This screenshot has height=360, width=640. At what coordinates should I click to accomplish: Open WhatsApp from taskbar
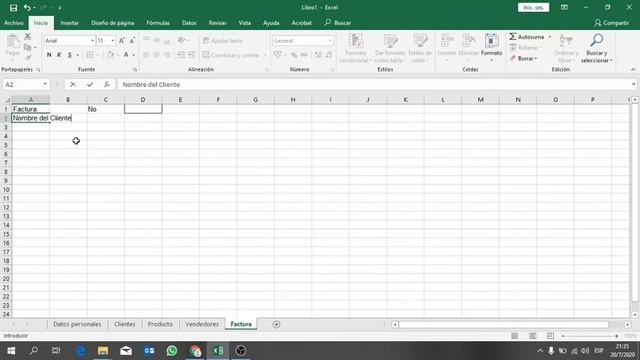pyautogui.click(x=172, y=351)
